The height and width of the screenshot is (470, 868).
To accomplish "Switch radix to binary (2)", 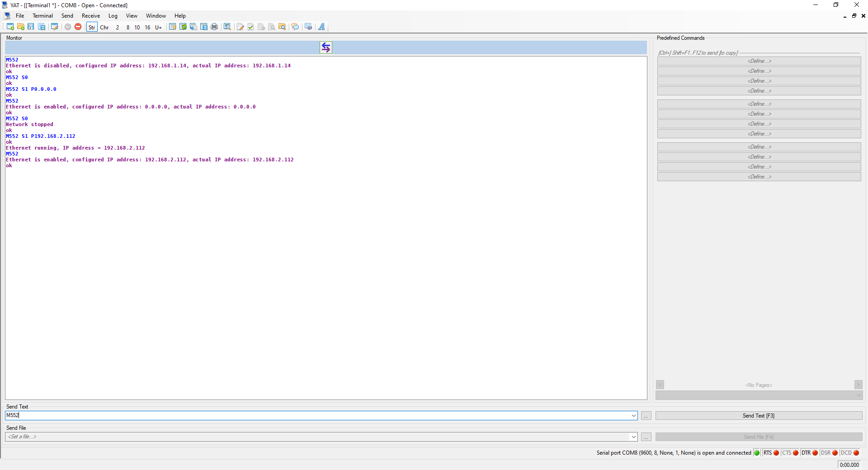I will [x=118, y=27].
